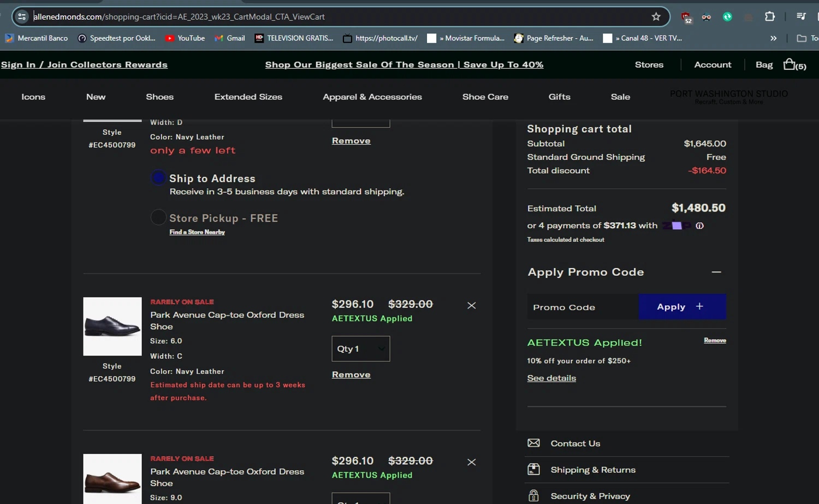
Task: Click the navy Oxford shoe thumbnail
Action: 112,327
